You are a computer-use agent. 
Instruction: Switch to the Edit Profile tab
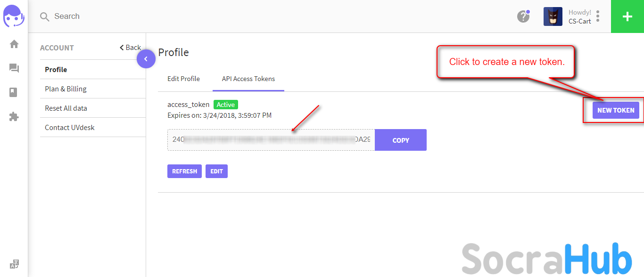(x=183, y=79)
